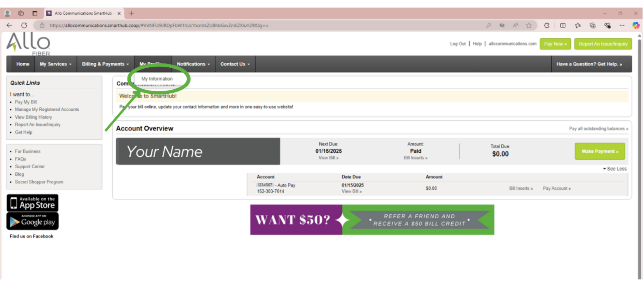
Task: Click the Want $50 refer-a-friend banner
Action: [372, 220]
